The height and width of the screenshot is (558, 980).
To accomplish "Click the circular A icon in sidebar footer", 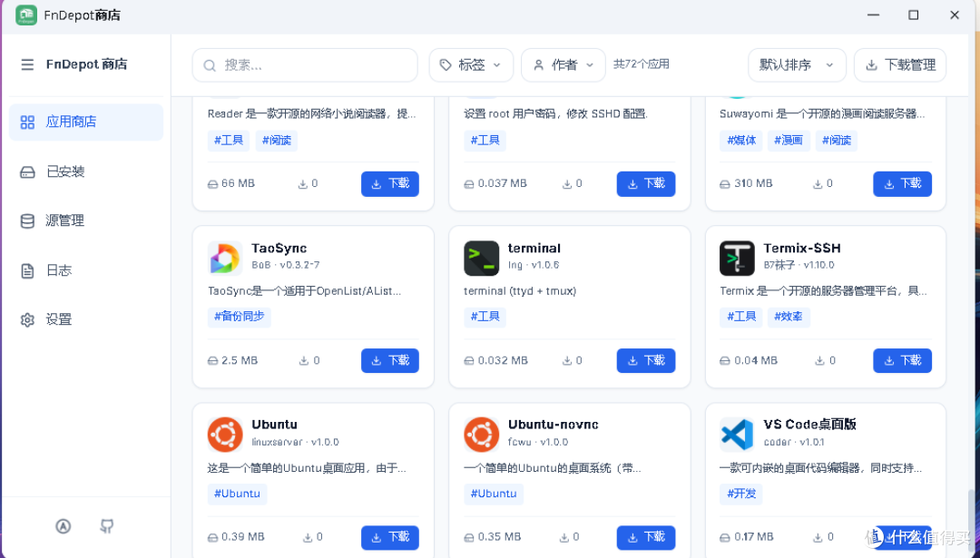I will pyautogui.click(x=64, y=526).
